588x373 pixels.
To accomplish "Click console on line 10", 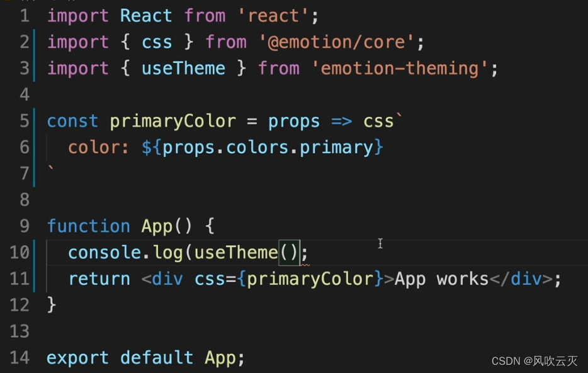I will click(x=105, y=253).
